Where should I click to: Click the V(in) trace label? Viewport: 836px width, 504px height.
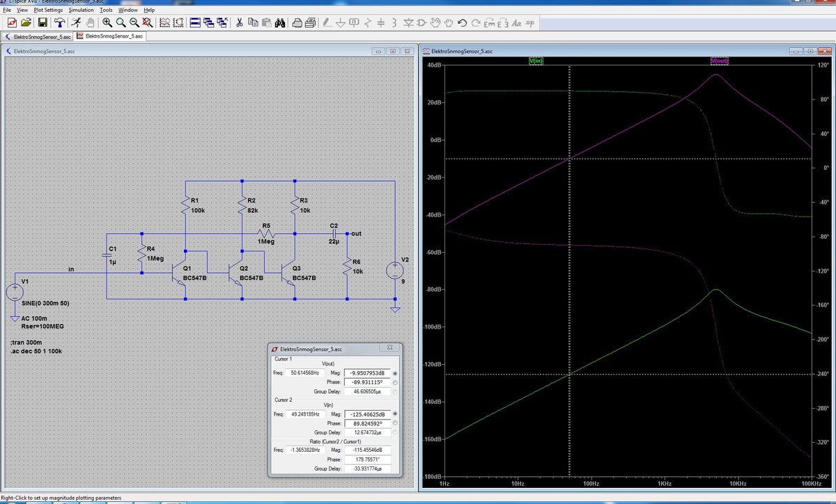point(536,61)
